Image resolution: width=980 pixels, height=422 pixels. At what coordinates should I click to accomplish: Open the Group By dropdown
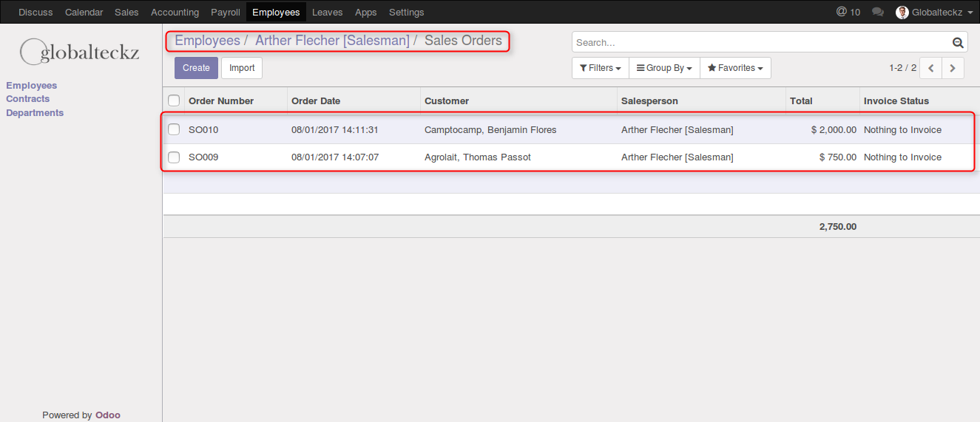coord(664,68)
